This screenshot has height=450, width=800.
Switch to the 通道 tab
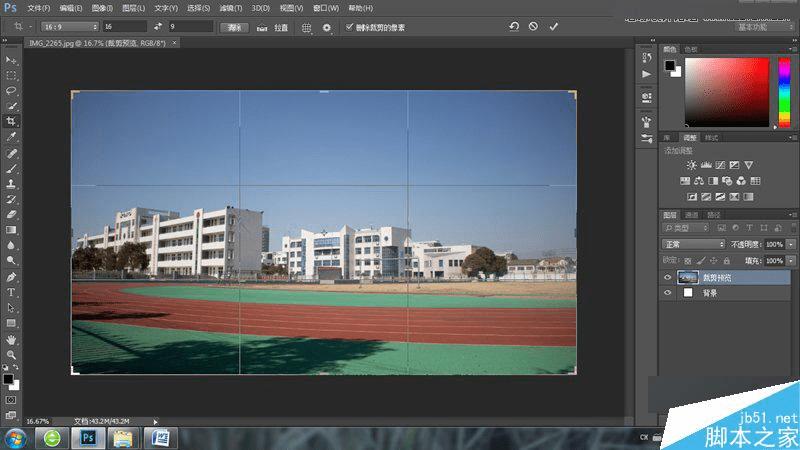coord(691,215)
